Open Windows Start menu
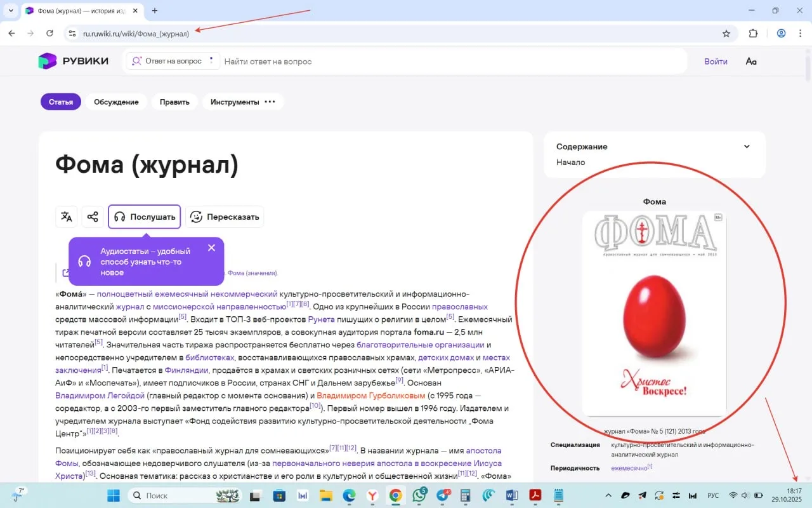The width and height of the screenshot is (812, 508). click(113, 495)
